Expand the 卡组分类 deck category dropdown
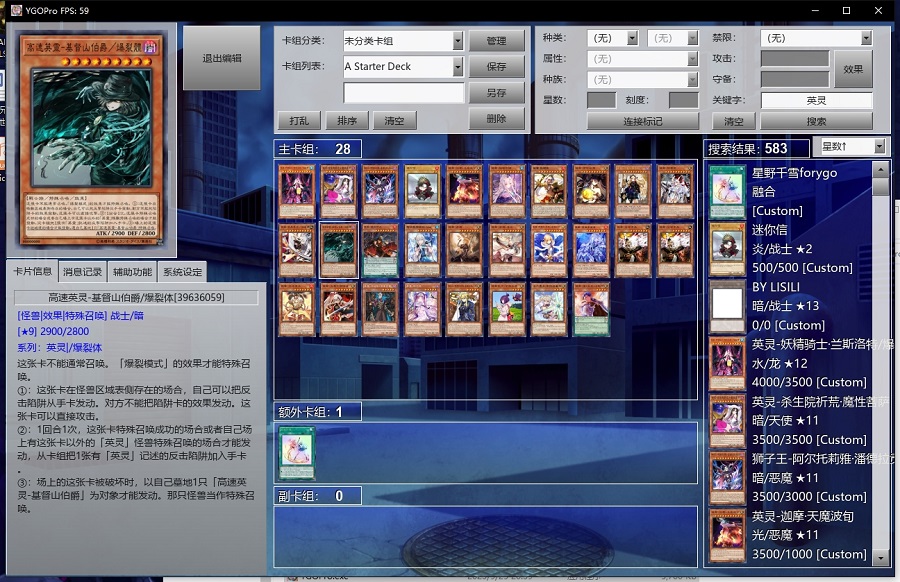Viewport: 900px width, 582px height. click(x=458, y=42)
